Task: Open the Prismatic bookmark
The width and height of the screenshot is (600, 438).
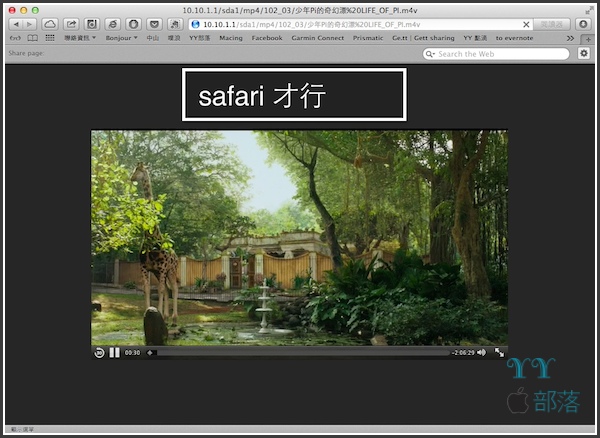Action: 368,38
